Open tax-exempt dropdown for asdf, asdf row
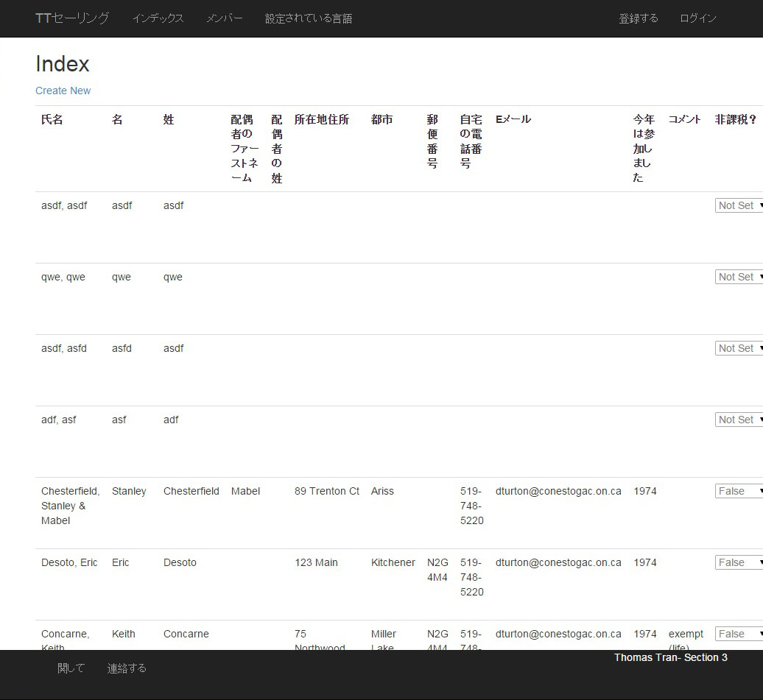The width and height of the screenshot is (763, 700). pos(739,206)
